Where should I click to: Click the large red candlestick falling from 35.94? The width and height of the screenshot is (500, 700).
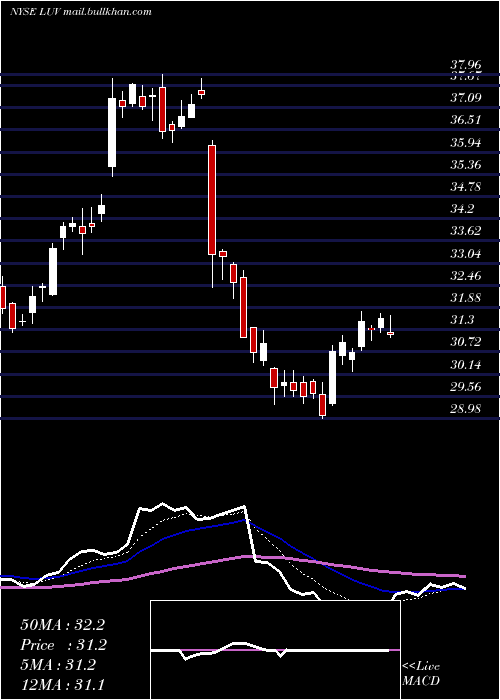point(212,200)
